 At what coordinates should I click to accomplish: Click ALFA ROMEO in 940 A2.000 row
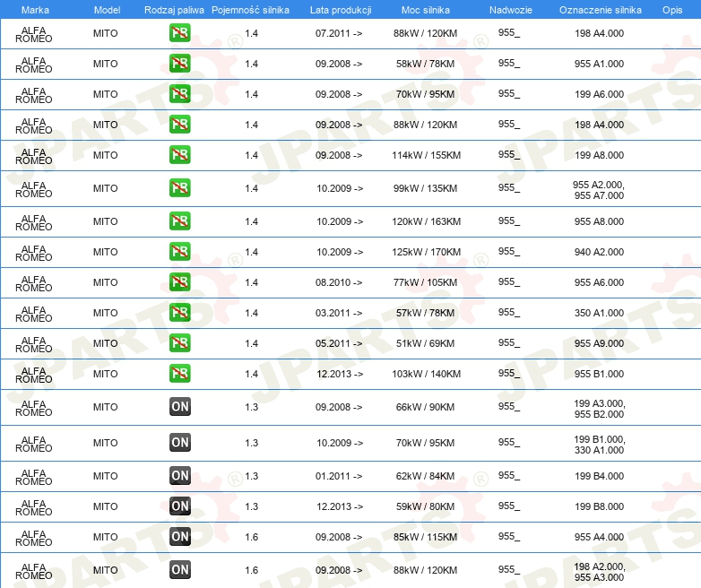tap(33, 253)
